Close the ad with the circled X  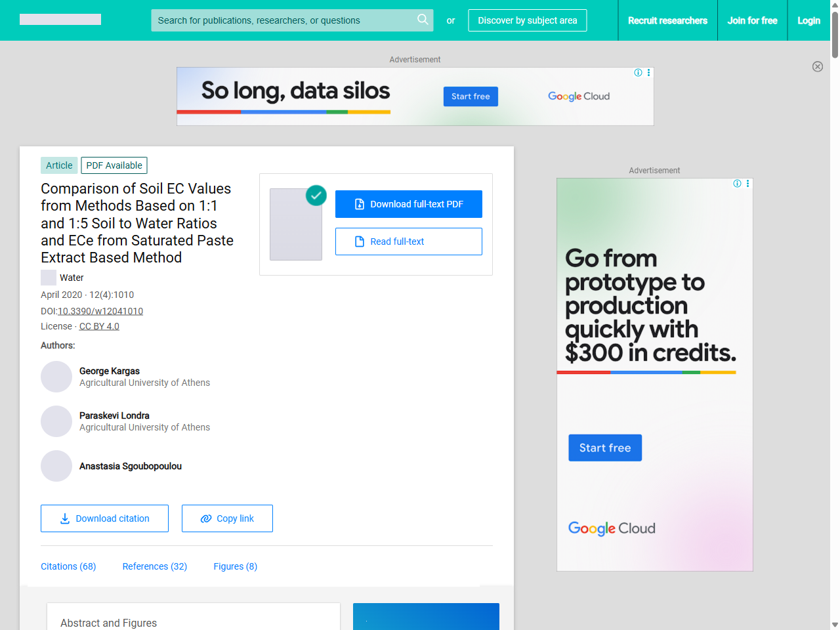(817, 66)
